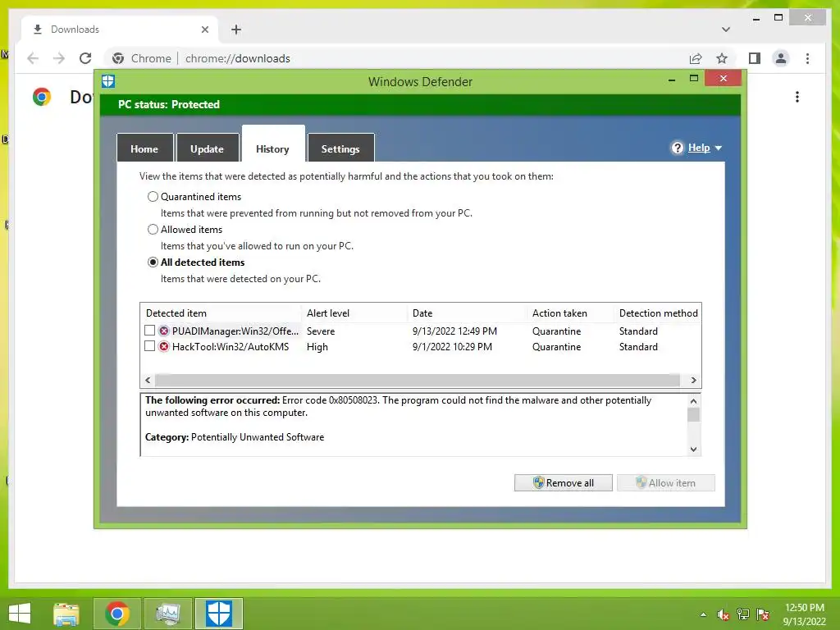Switch to the Home tab
The width and height of the screenshot is (840, 630).
pyautogui.click(x=144, y=148)
